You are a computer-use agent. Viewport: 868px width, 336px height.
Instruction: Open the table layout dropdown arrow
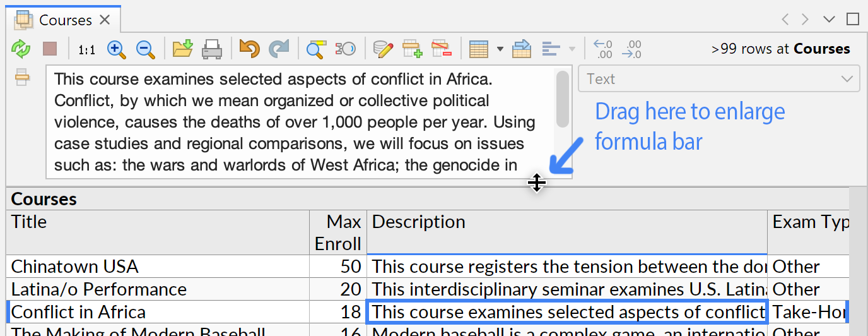point(500,49)
